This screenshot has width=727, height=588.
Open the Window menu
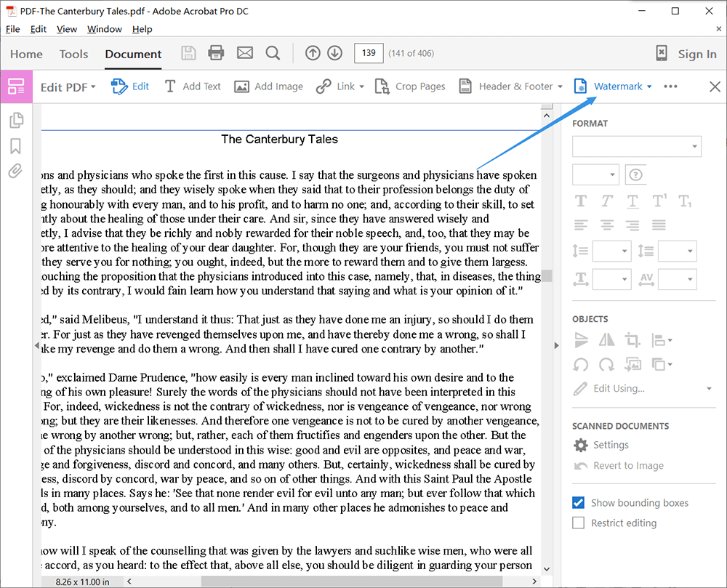[x=104, y=29]
